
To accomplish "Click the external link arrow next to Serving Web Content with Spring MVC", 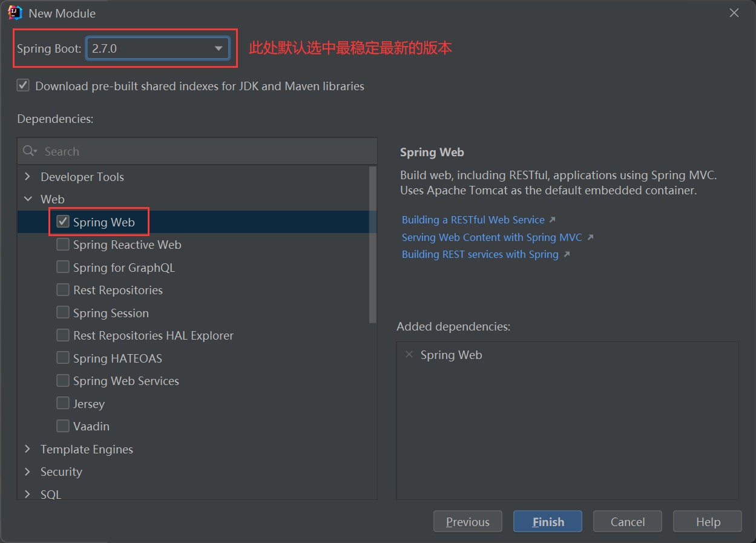I will (x=591, y=237).
